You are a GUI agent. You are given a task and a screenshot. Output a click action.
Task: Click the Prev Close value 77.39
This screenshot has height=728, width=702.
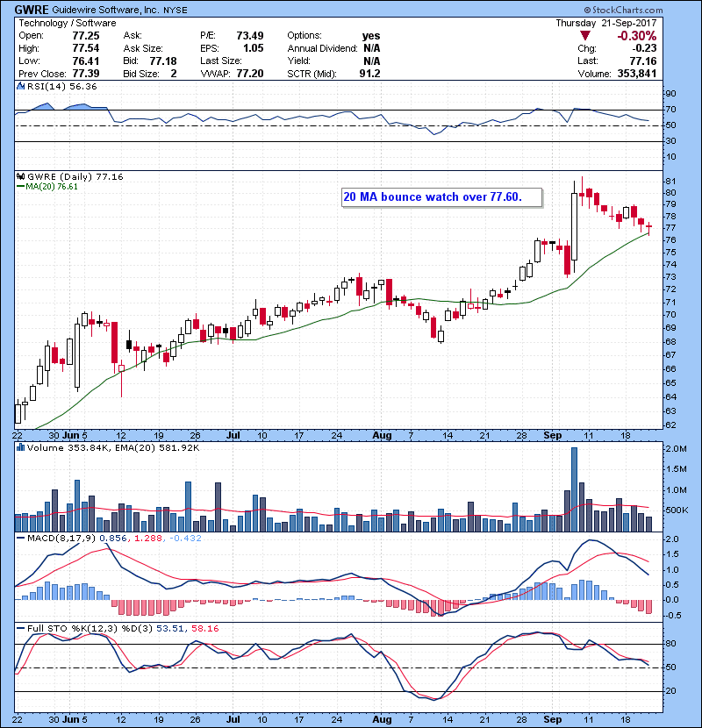(86, 74)
